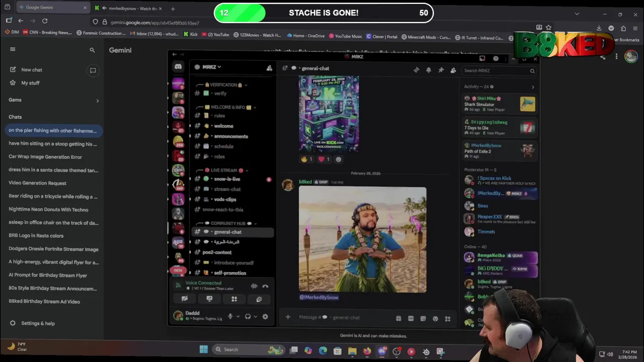Viewport: 644px width, 362px height.
Task: Bookmark this page with the star icon
Action: [548, 27]
